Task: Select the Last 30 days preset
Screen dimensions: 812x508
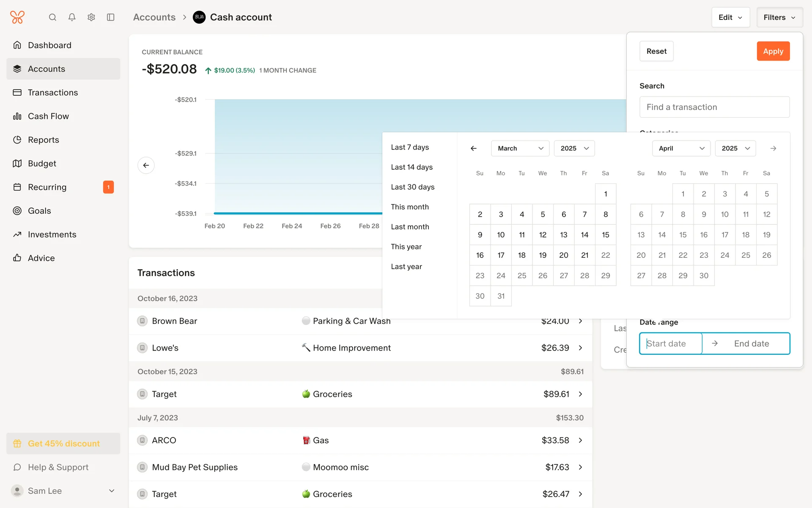Action: coord(412,187)
